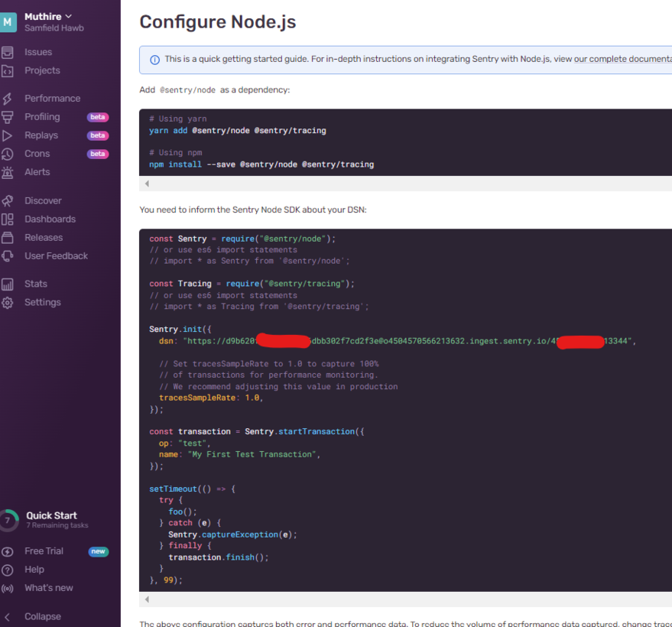Click the beta badge next to Profiling

[98, 118]
